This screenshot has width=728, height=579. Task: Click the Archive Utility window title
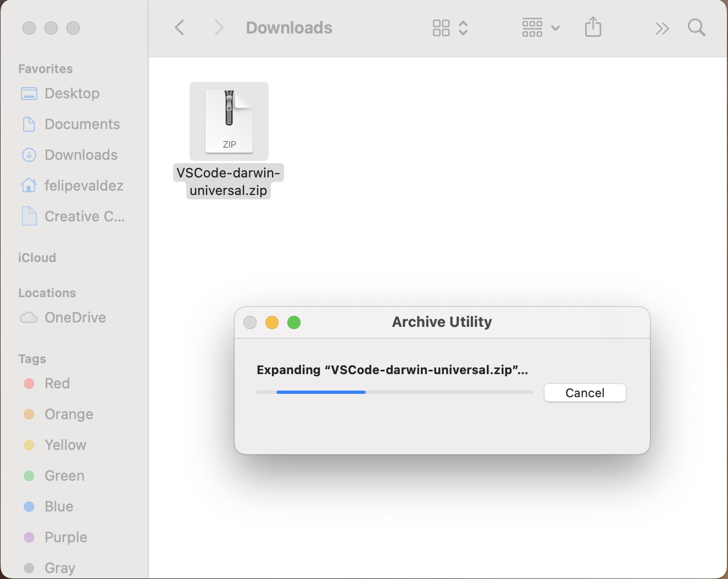[441, 322]
